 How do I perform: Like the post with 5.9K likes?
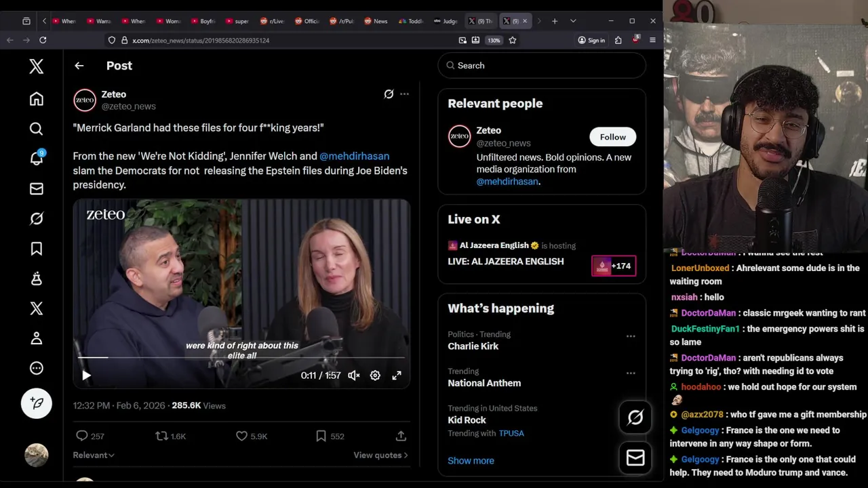tap(251, 436)
